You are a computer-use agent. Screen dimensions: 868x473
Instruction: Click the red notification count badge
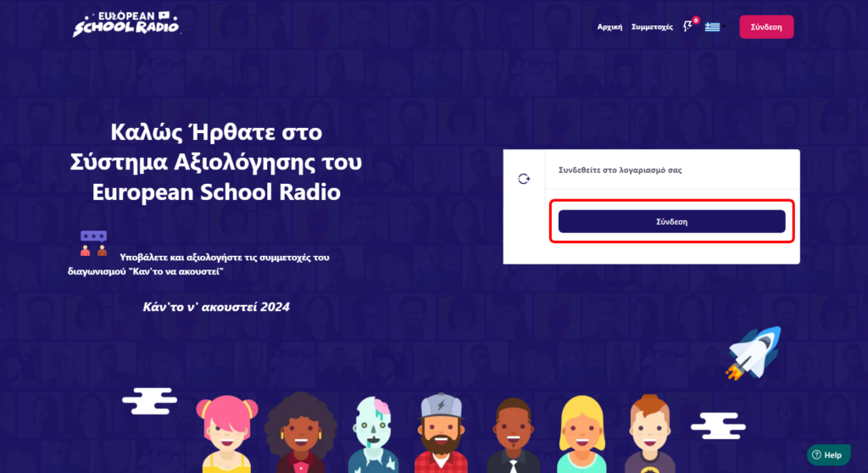(696, 20)
